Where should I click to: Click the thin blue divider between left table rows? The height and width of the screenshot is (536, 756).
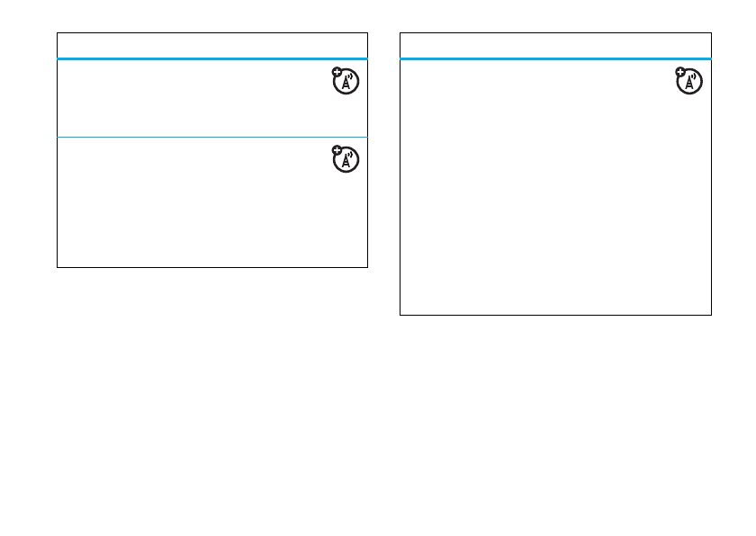(212, 138)
